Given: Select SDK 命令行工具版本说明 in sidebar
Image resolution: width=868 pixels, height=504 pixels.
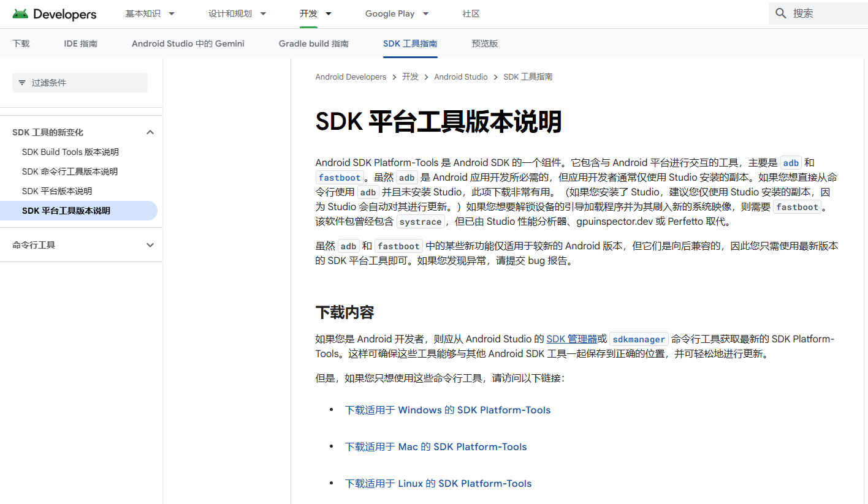Looking at the screenshot, I should [69, 171].
